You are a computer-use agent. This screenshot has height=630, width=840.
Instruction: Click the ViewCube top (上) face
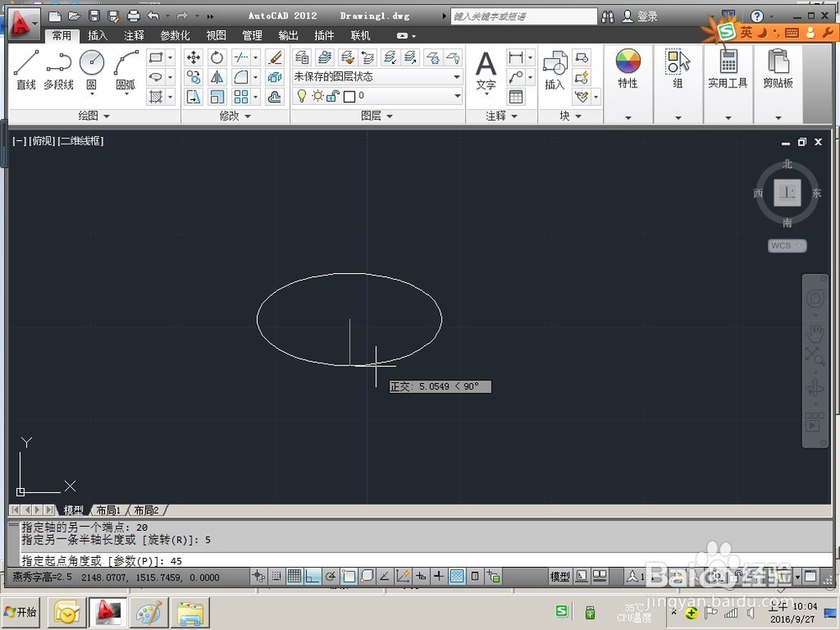787,193
